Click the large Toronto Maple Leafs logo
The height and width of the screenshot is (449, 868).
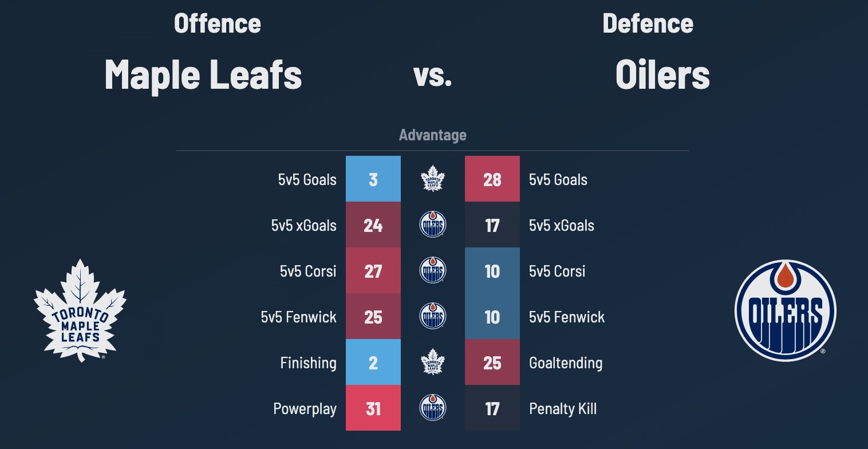80,311
